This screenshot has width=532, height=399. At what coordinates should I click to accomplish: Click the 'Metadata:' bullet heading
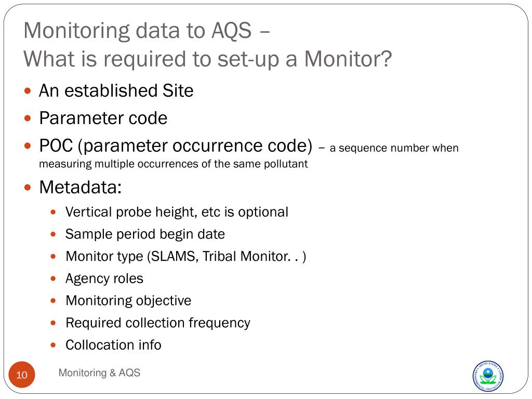click(x=81, y=187)
